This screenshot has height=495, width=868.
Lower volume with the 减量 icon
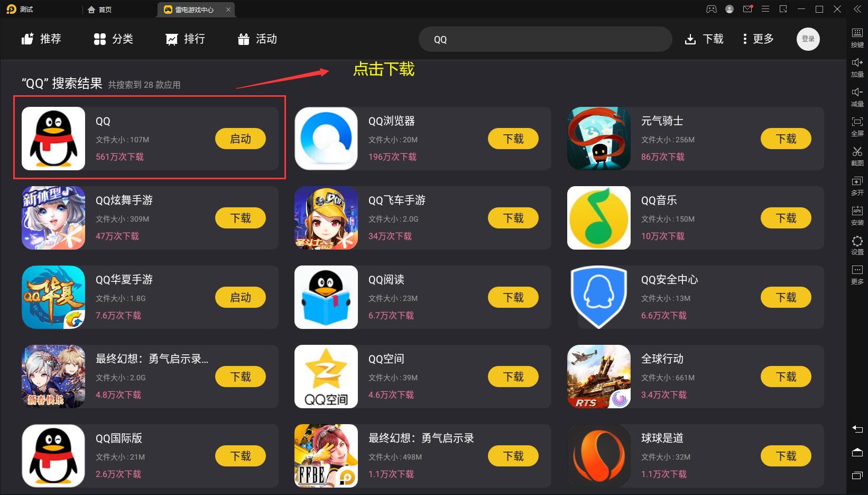(857, 97)
